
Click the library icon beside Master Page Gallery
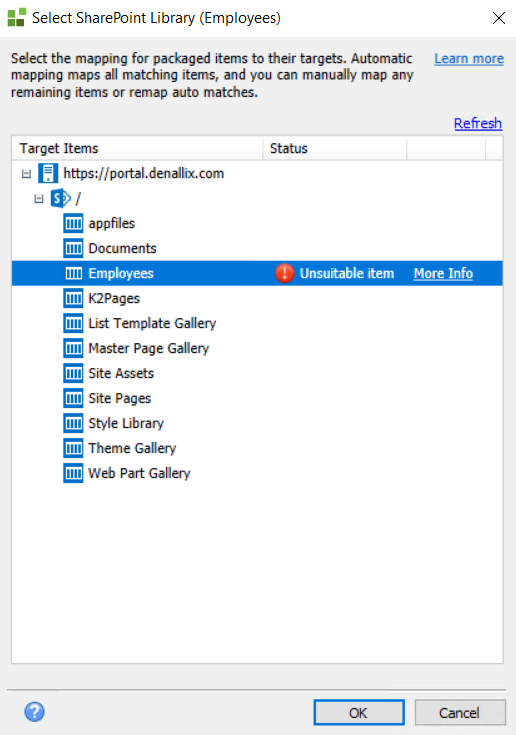point(73,348)
